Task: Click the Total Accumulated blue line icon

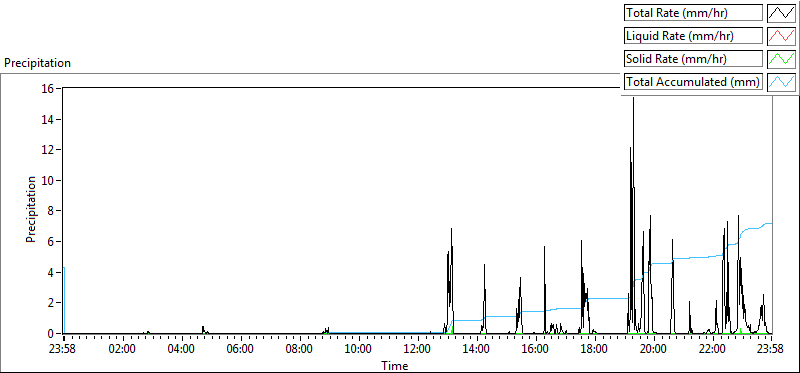Action: 782,82
